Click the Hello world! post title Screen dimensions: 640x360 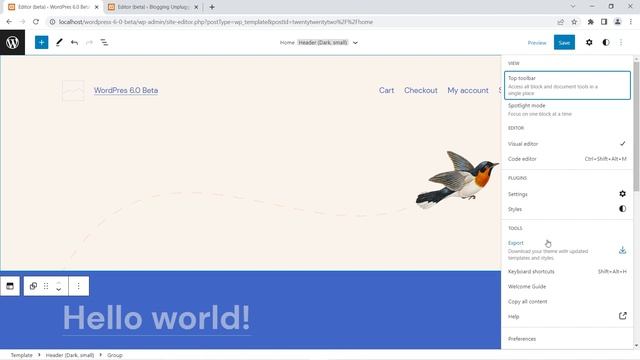click(x=156, y=318)
